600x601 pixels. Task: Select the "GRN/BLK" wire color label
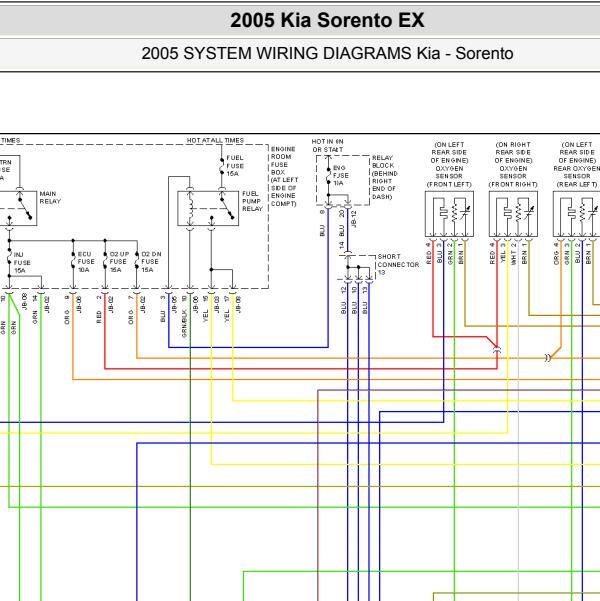[184, 323]
